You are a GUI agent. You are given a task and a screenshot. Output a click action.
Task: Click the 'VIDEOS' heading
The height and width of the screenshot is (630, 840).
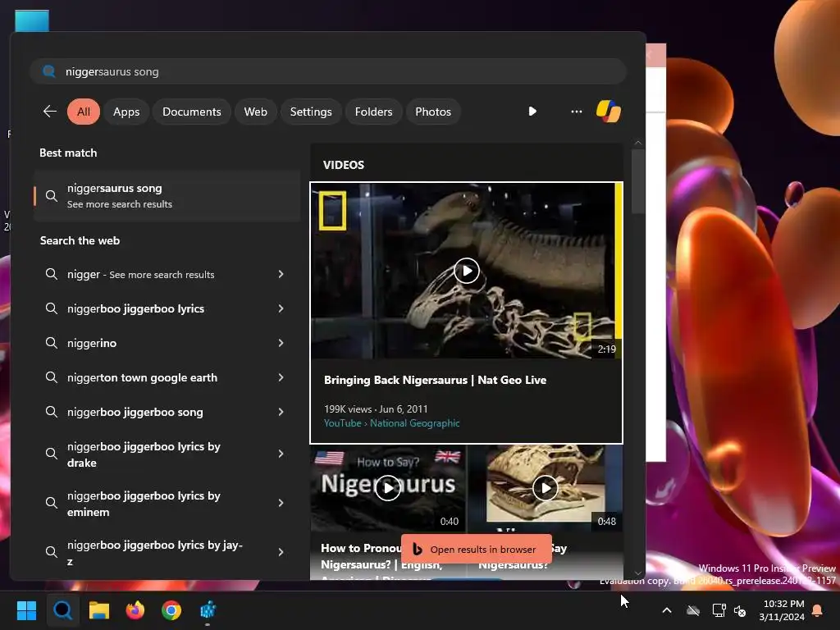click(344, 165)
